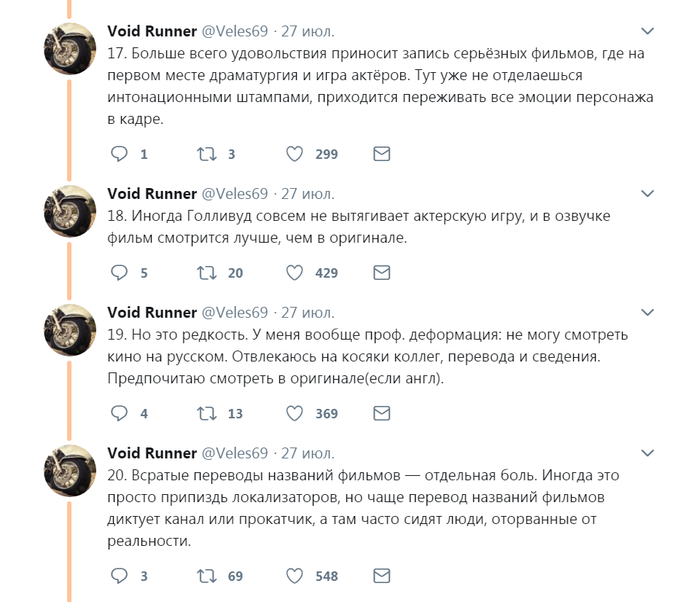Image resolution: width=700 pixels, height=602 pixels.
Task: Click the motorcycle wheel avatar on tweet 19
Action: (x=70, y=330)
